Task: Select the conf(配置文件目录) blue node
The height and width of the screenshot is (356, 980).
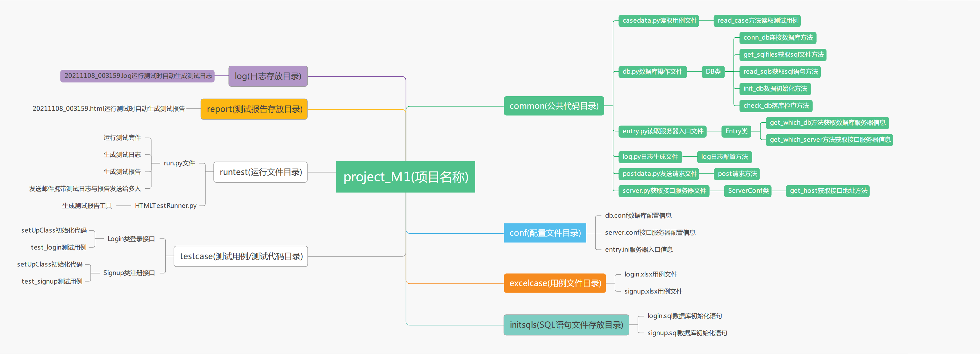Action: click(x=545, y=233)
